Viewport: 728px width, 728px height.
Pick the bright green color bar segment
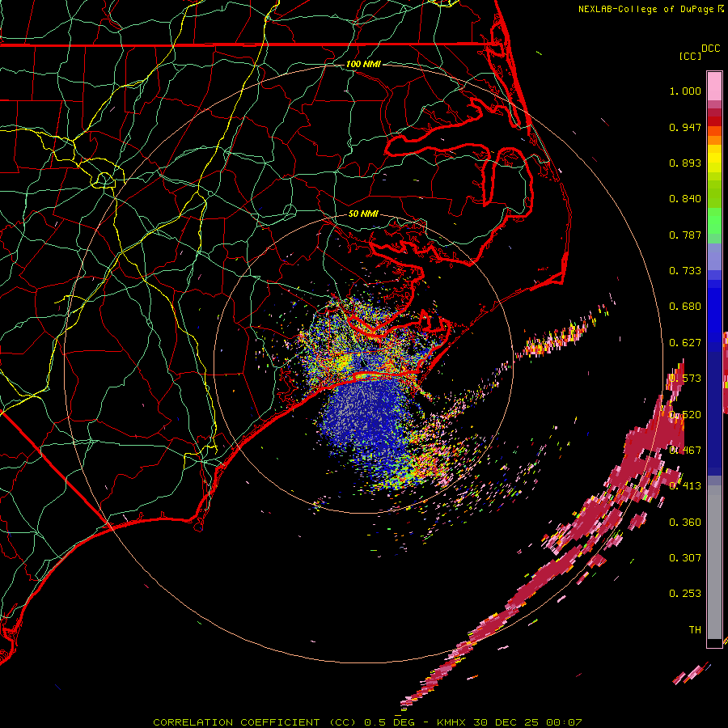714,222
